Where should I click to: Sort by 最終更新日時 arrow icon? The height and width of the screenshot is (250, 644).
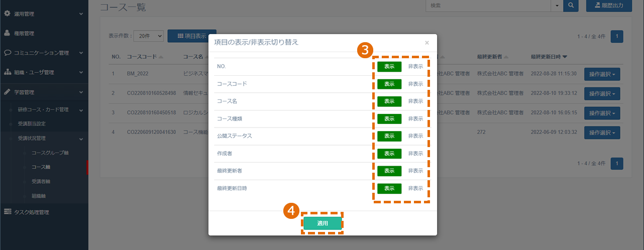tap(565, 57)
